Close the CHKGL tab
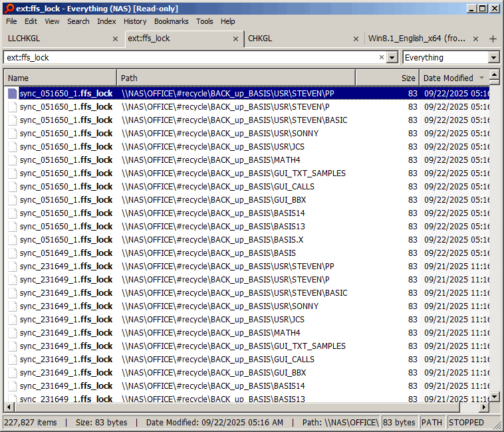This screenshot has width=504, height=432. (356, 39)
